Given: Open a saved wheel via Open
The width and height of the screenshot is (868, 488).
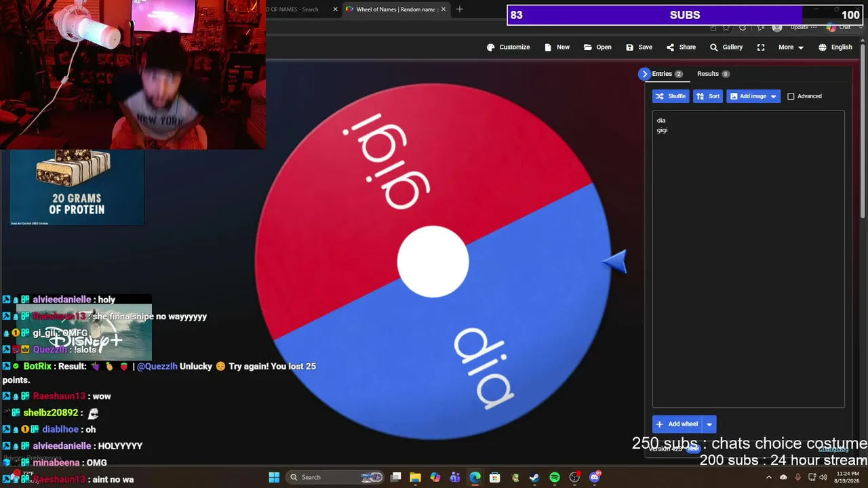Looking at the screenshot, I should pyautogui.click(x=597, y=47).
